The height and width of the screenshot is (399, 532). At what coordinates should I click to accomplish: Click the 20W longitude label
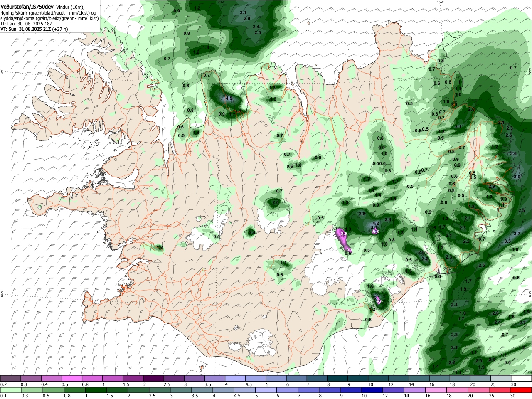[221, 2]
